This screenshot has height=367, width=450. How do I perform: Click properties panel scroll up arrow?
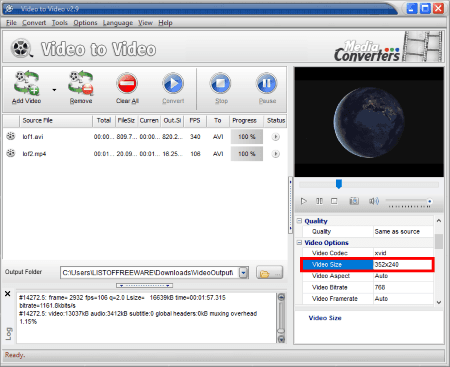pos(439,221)
